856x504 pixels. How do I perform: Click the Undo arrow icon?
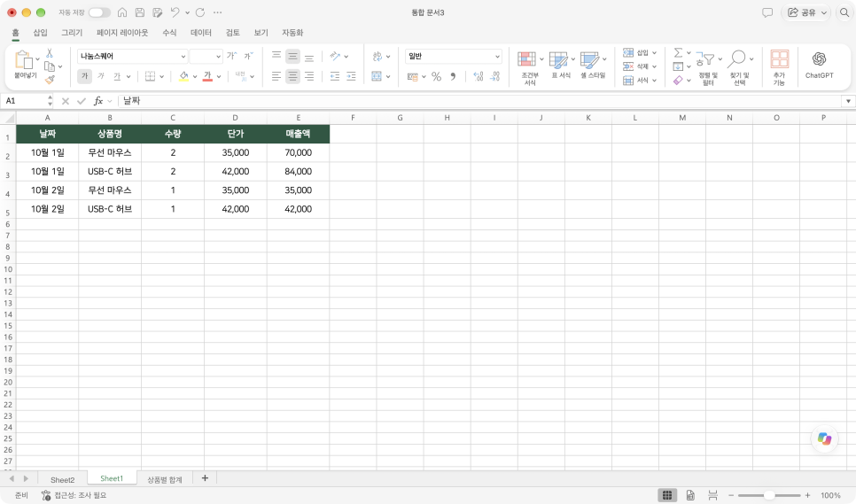(175, 12)
